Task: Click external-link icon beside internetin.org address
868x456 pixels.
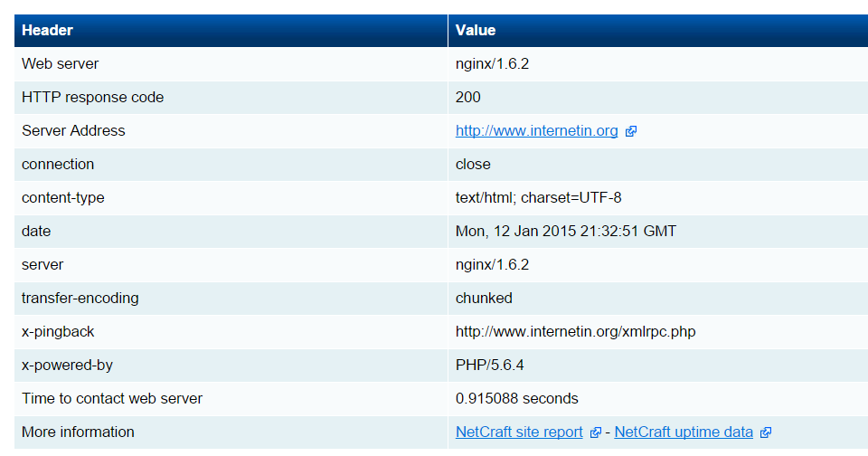Action: coord(630,131)
